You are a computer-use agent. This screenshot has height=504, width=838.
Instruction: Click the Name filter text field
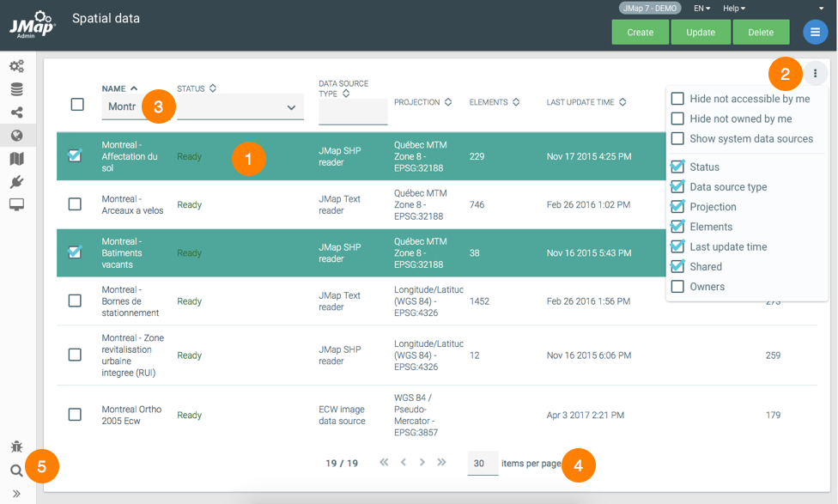pos(120,107)
